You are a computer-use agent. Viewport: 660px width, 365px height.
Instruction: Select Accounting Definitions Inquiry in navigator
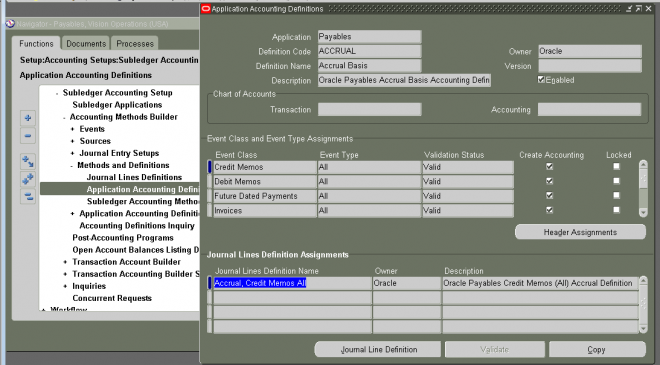point(137,226)
